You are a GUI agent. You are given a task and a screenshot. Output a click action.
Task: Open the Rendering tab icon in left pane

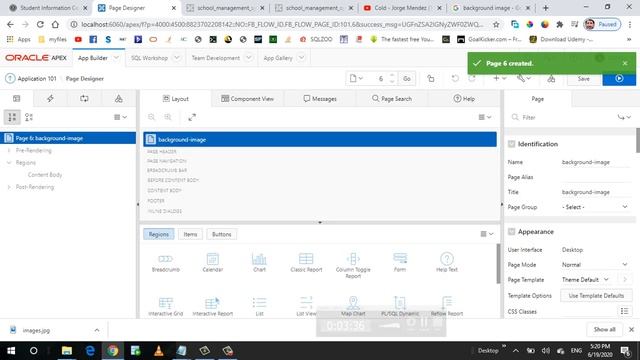[16, 98]
